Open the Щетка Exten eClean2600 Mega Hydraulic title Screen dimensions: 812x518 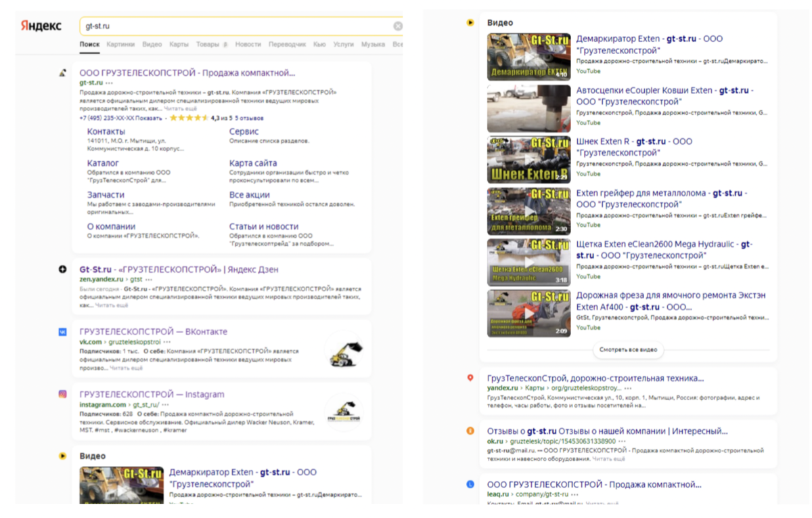664,249
